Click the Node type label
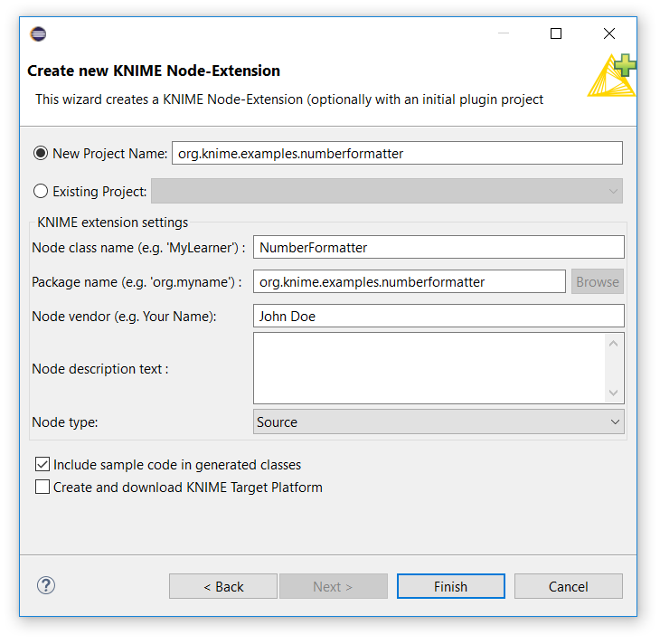The width and height of the screenshot is (660, 644). pos(65,422)
